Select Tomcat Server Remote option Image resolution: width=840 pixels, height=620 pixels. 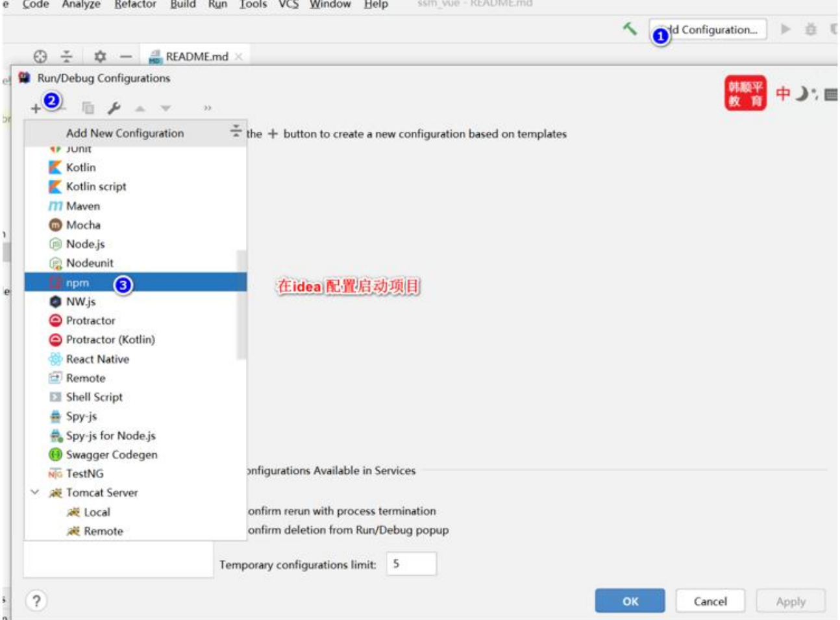pyautogui.click(x=135, y=531)
